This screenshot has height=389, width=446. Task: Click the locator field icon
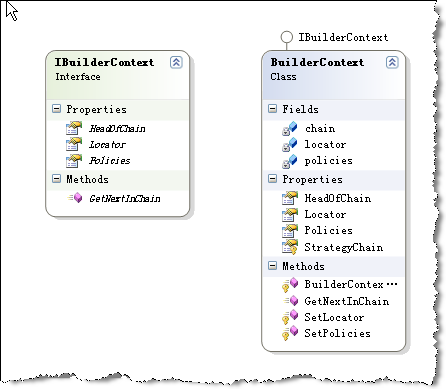tap(289, 144)
